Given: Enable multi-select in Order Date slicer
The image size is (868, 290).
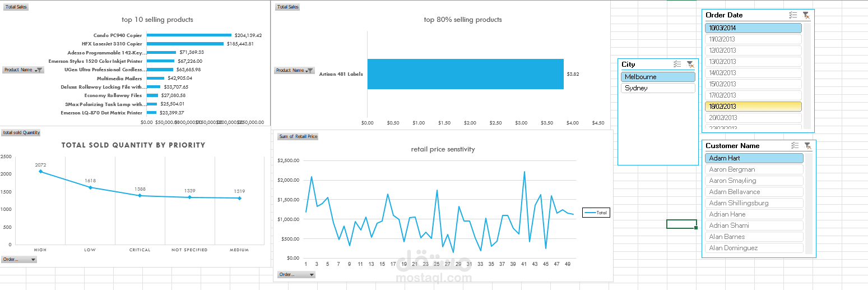Looking at the screenshot, I should 793,15.
